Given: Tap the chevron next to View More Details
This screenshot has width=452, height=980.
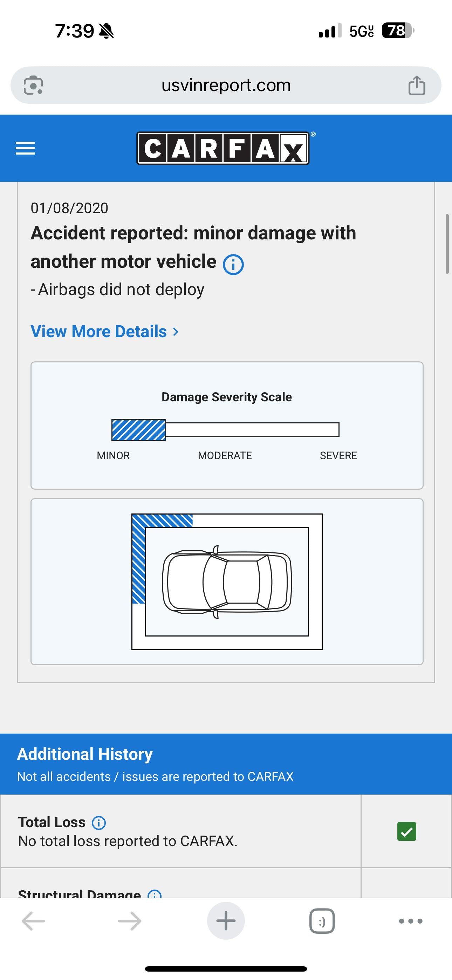Looking at the screenshot, I should coord(176,332).
